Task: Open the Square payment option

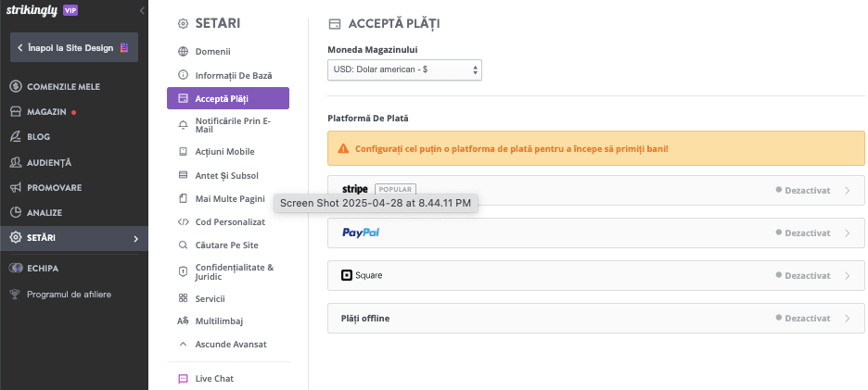Action: [595, 275]
